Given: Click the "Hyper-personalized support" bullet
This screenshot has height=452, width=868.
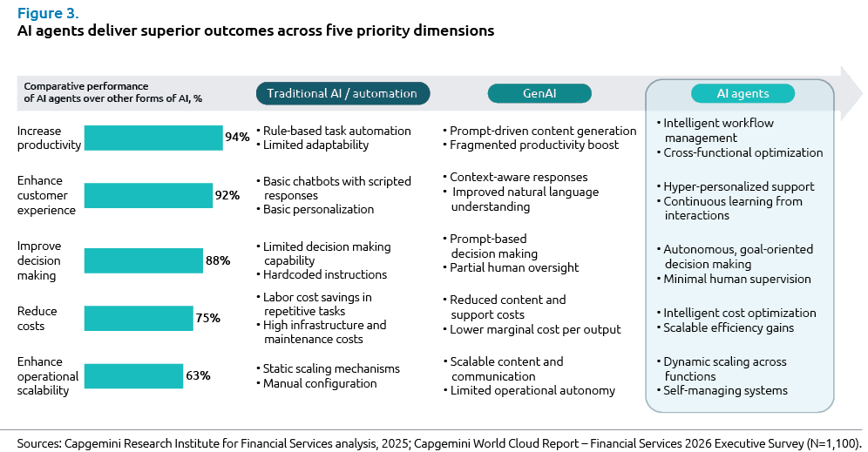Looking at the screenshot, I should [738, 186].
